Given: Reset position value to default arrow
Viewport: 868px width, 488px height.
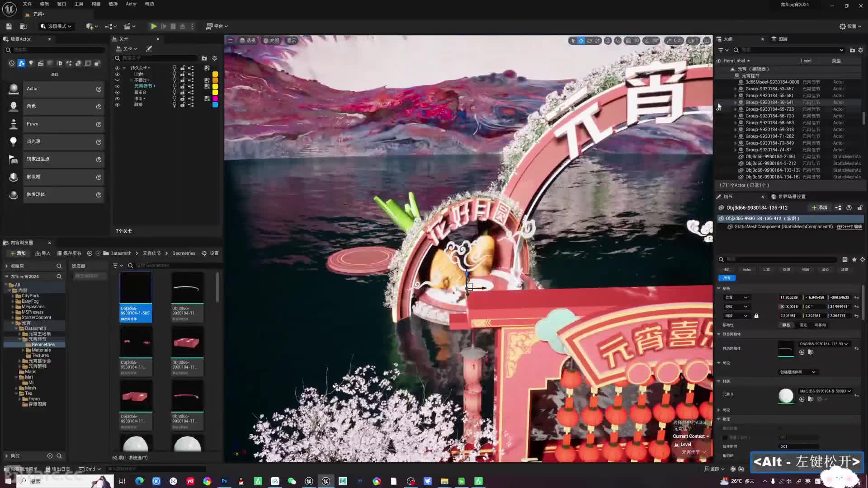Looking at the screenshot, I should (x=856, y=297).
